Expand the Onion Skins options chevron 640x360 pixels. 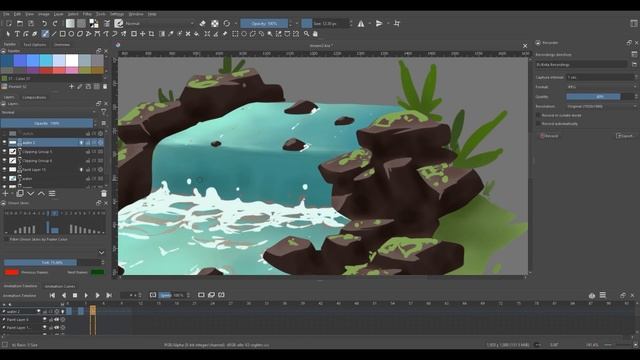coord(101,253)
